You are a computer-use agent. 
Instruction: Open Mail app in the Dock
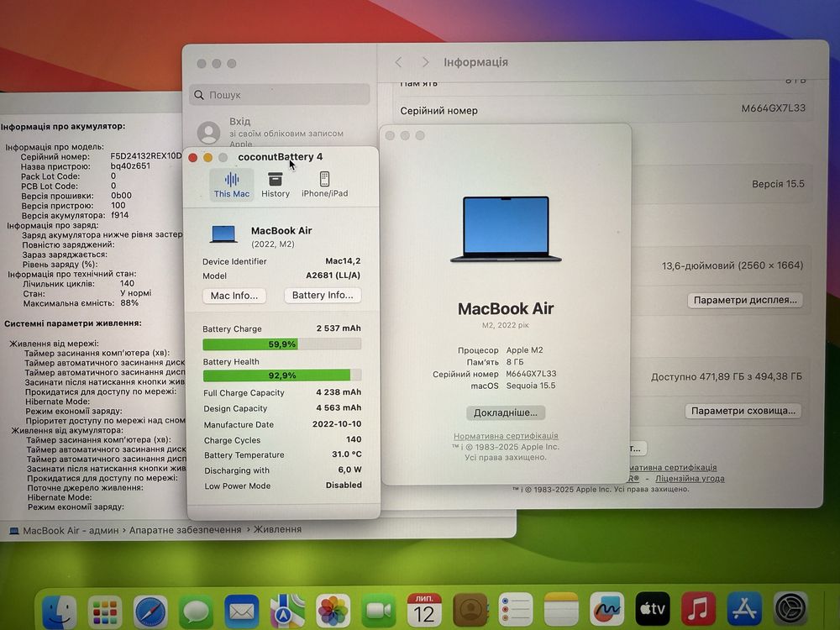click(242, 611)
